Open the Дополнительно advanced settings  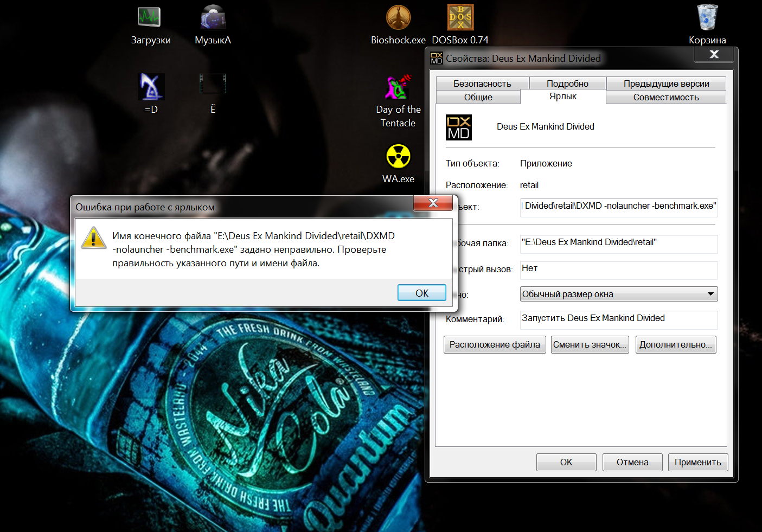click(675, 345)
